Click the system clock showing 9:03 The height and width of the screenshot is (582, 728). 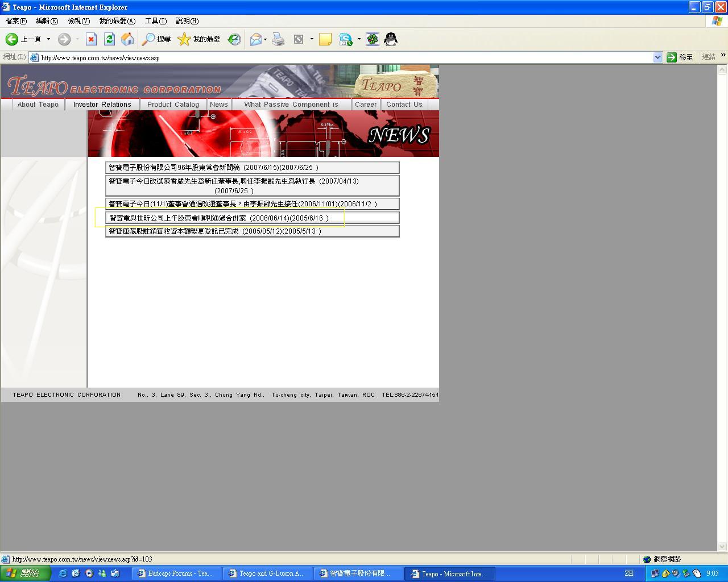pos(713,573)
